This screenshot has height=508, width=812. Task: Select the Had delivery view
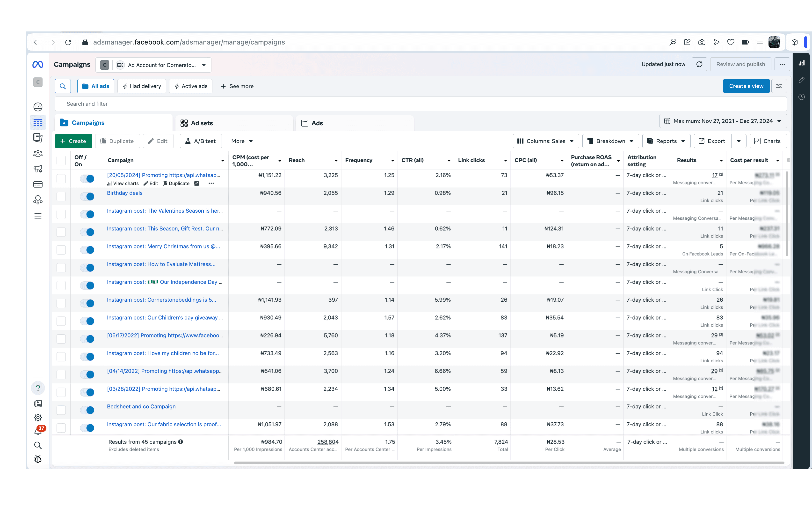142,86
